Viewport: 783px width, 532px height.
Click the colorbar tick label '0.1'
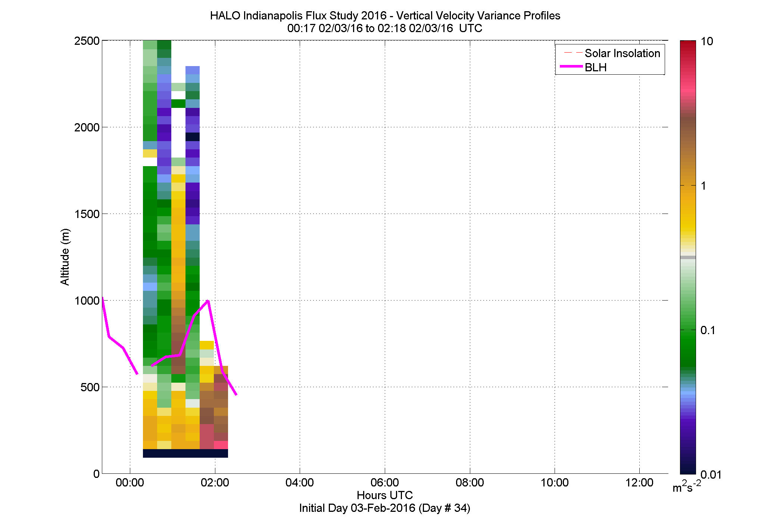708,330
